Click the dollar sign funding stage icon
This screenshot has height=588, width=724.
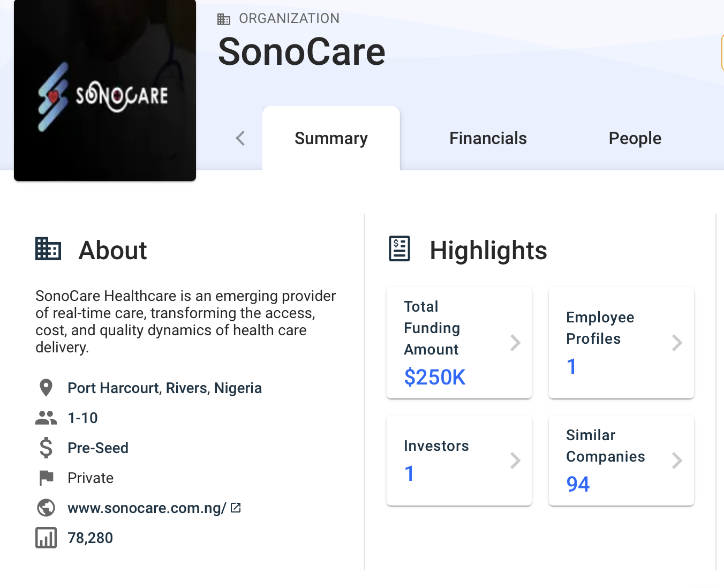pyautogui.click(x=46, y=448)
